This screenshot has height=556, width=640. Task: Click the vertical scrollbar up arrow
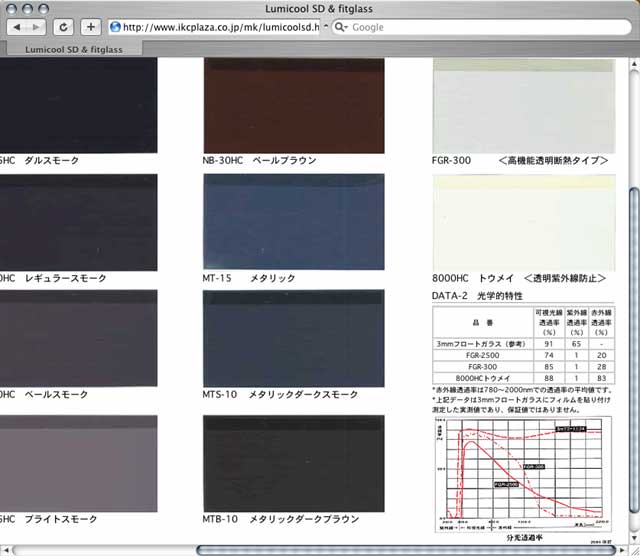(634, 64)
